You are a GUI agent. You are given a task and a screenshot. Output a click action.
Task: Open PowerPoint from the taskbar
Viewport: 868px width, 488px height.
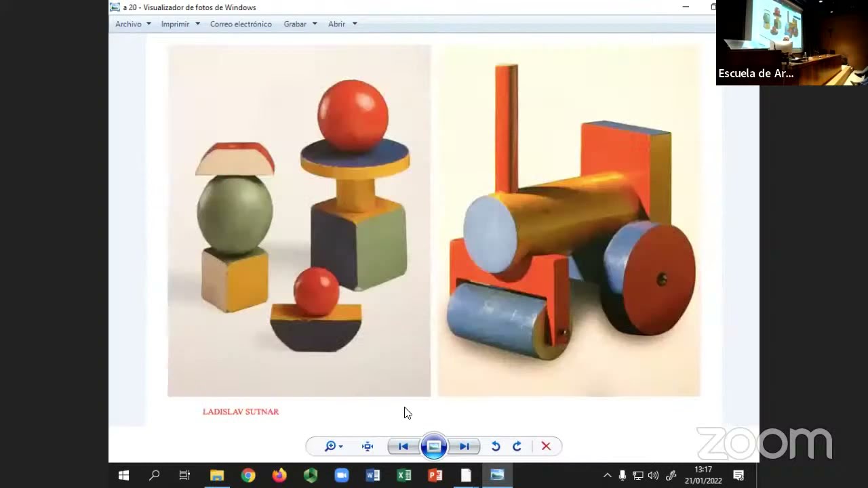435,476
